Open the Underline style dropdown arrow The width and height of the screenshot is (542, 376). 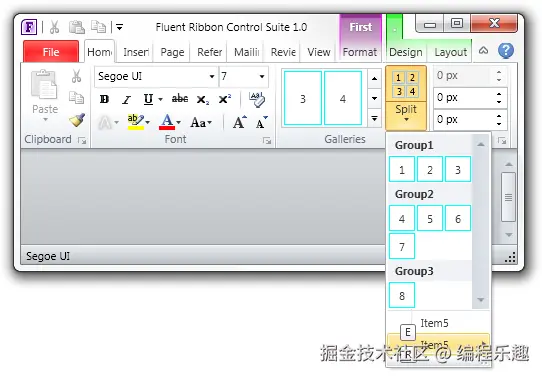(x=160, y=100)
